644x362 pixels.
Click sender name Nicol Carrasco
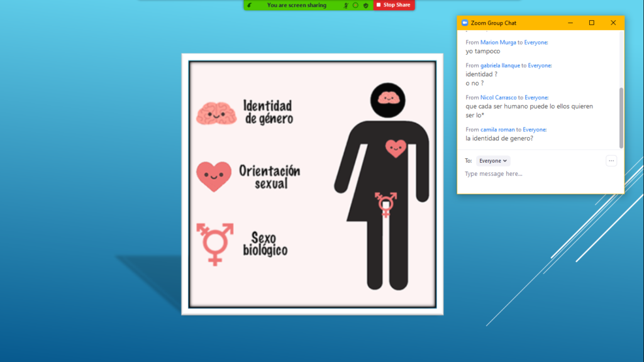[x=498, y=97]
